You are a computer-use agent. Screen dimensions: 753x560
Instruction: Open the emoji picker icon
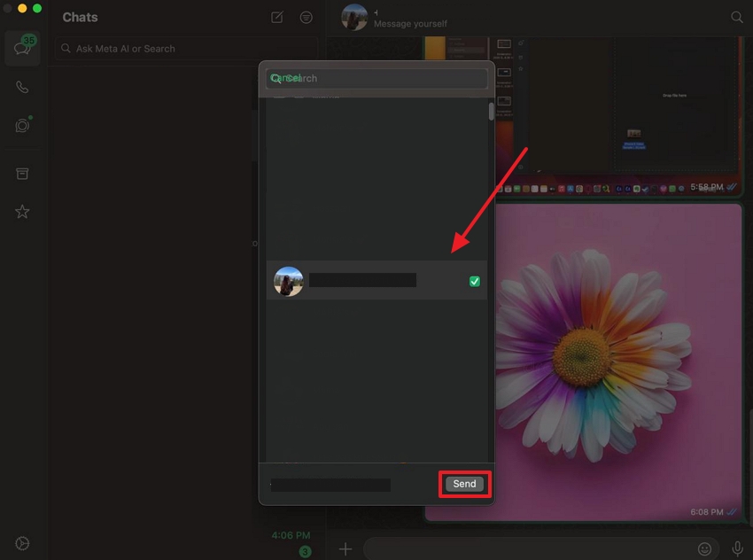coord(705,549)
